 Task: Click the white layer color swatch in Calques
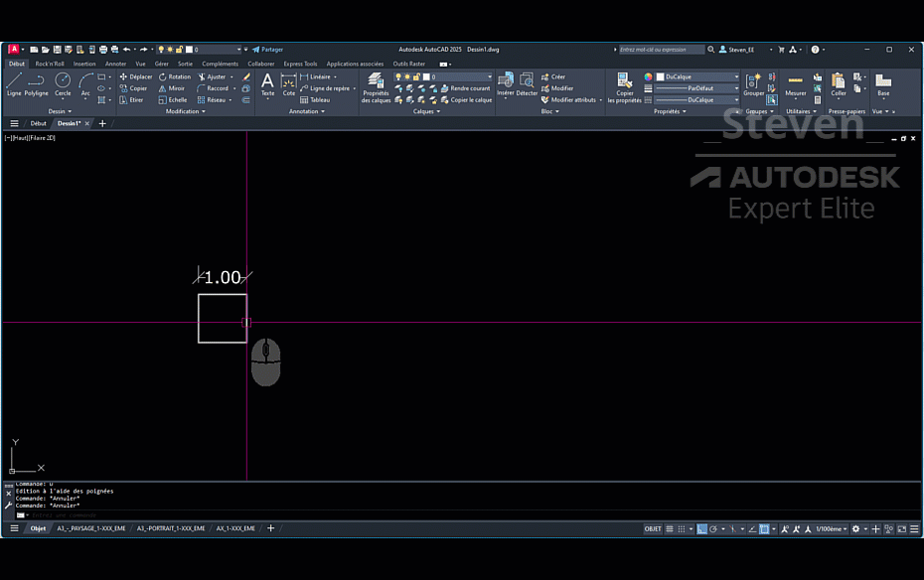coord(426,77)
